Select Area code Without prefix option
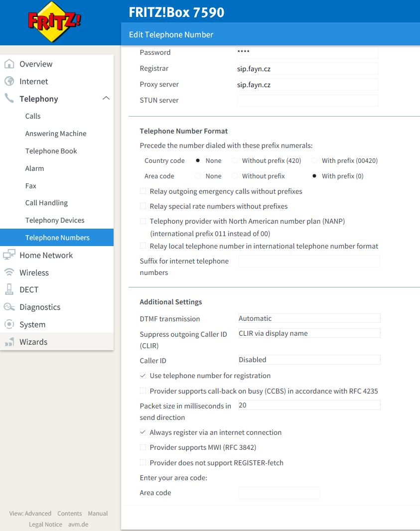The height and width of the screenshot is (531, 420). [234, 176]
